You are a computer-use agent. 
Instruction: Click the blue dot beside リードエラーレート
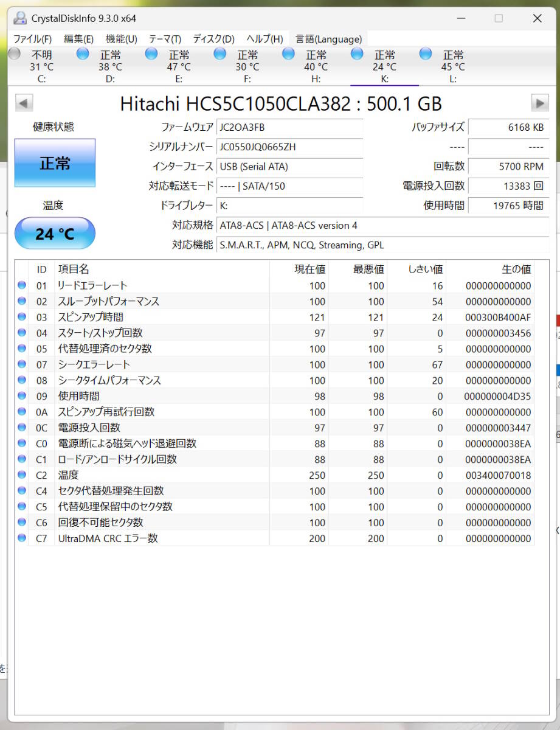tap(21, 284)
